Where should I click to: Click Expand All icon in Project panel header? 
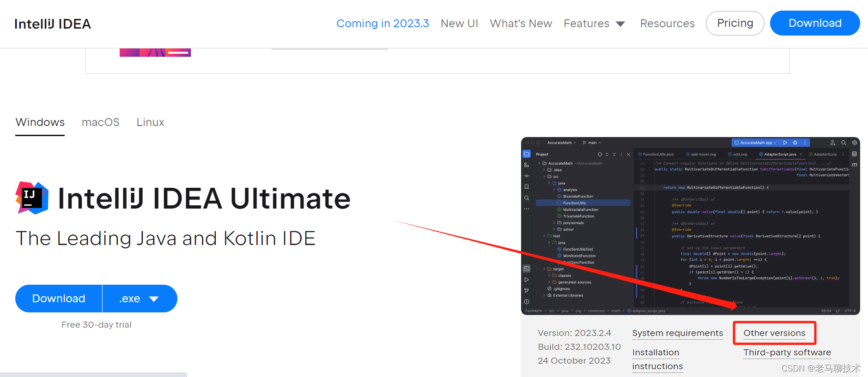pos(607,154)
